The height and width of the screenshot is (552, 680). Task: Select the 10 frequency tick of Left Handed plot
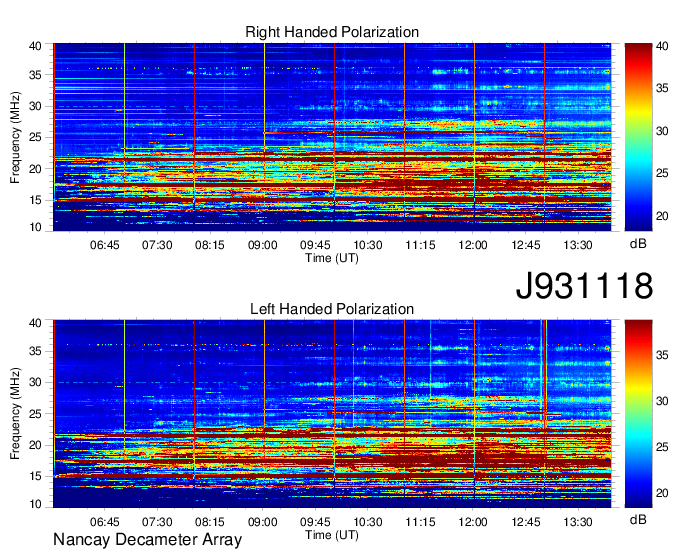click(35, 504)
